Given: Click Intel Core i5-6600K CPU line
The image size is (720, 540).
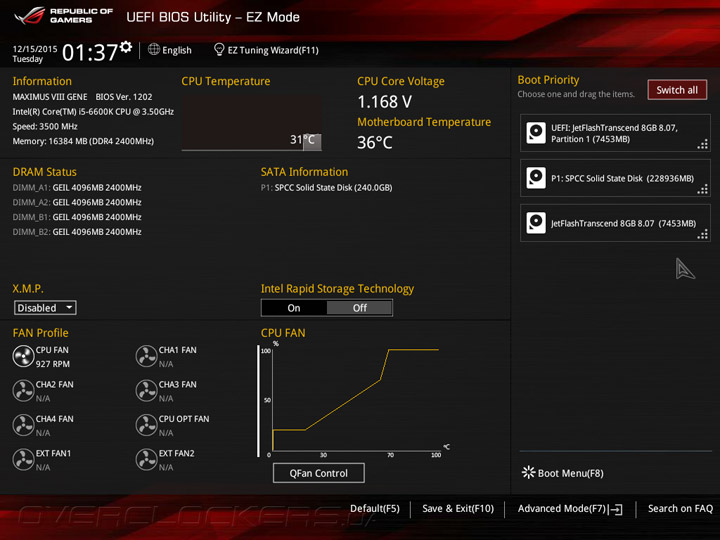Looking at the screenshot, I should coord(93,112).
